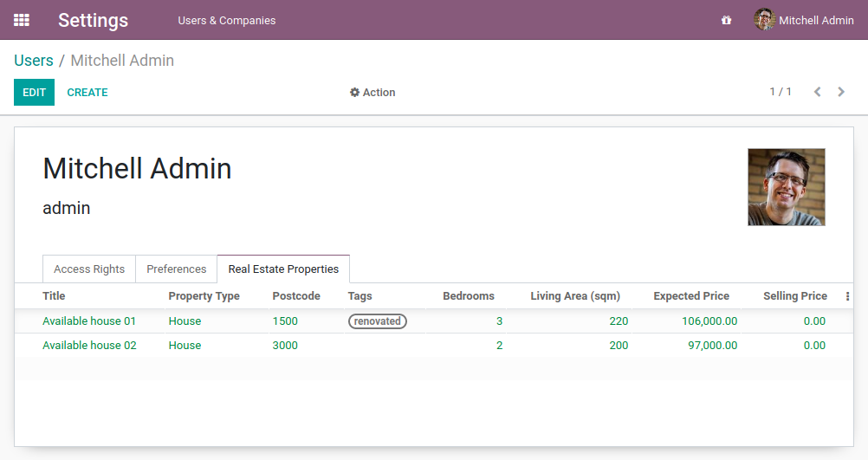The width and height of the screenshot is (868, 460).
Task: Select the Real Estate Properties tab
Action: [283, 269]
